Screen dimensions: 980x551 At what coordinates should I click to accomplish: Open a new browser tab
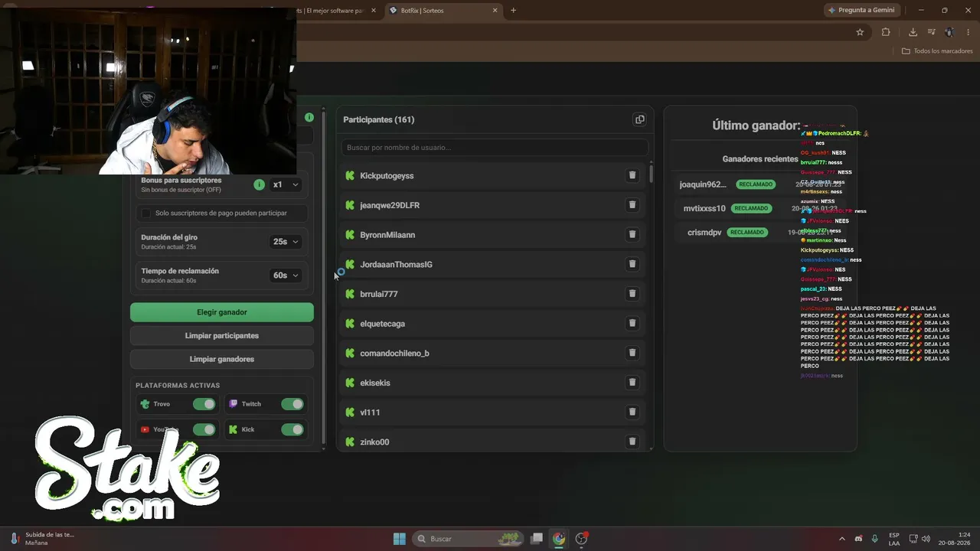[513, 11]
